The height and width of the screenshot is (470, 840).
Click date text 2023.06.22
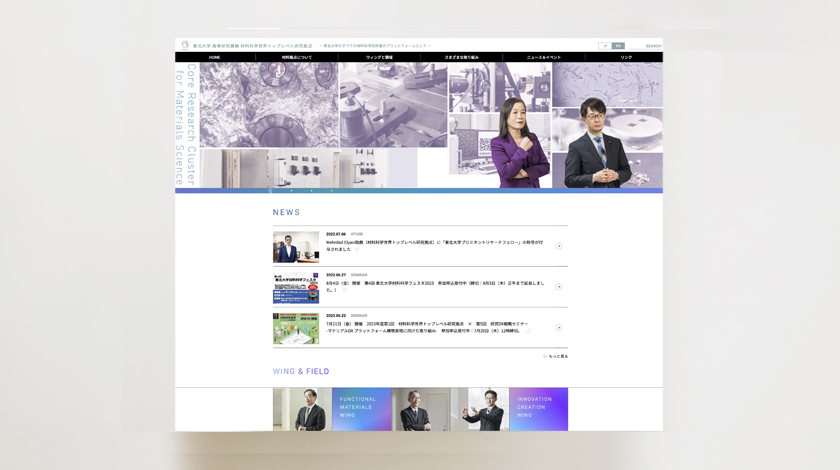tap(336, 316)
